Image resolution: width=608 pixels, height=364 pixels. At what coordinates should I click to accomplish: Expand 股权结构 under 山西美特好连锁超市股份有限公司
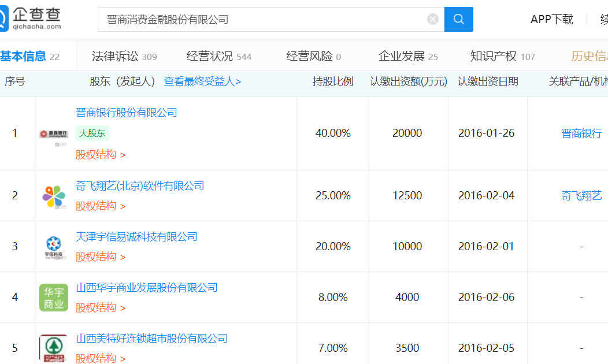(101, 358)
